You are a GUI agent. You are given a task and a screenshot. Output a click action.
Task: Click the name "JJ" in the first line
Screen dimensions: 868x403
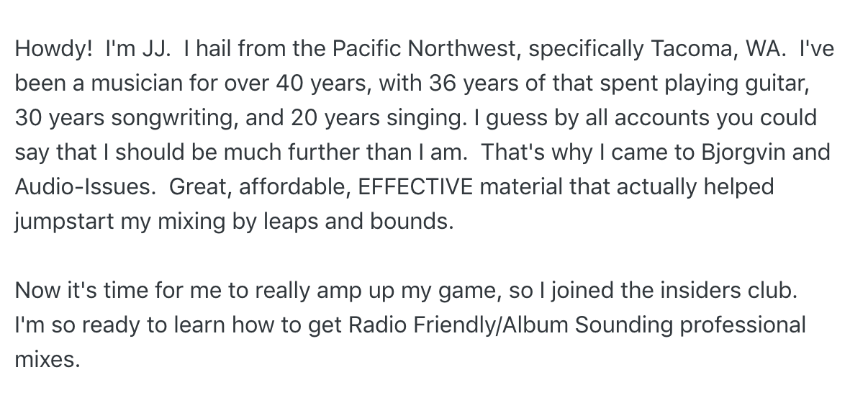152,49
